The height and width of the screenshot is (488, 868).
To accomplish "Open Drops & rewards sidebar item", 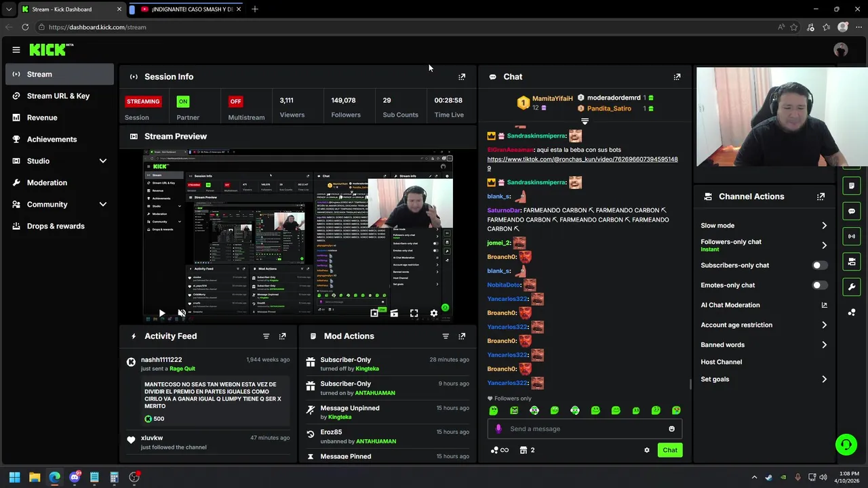I will point(60,226).
